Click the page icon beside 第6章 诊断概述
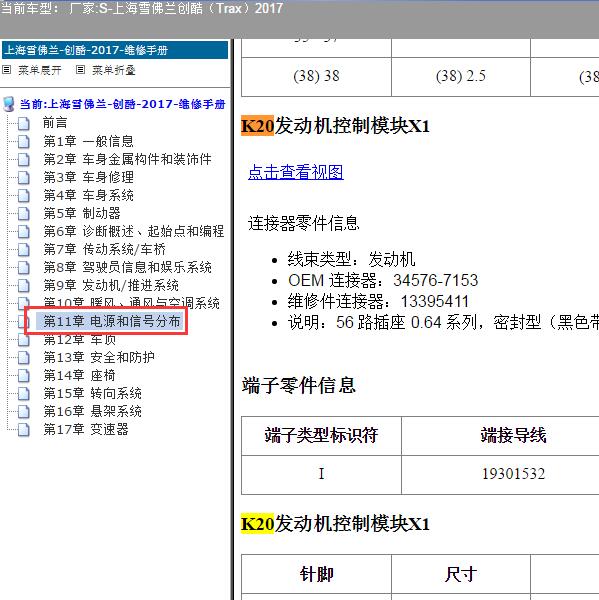 click(x=24, y=231)
